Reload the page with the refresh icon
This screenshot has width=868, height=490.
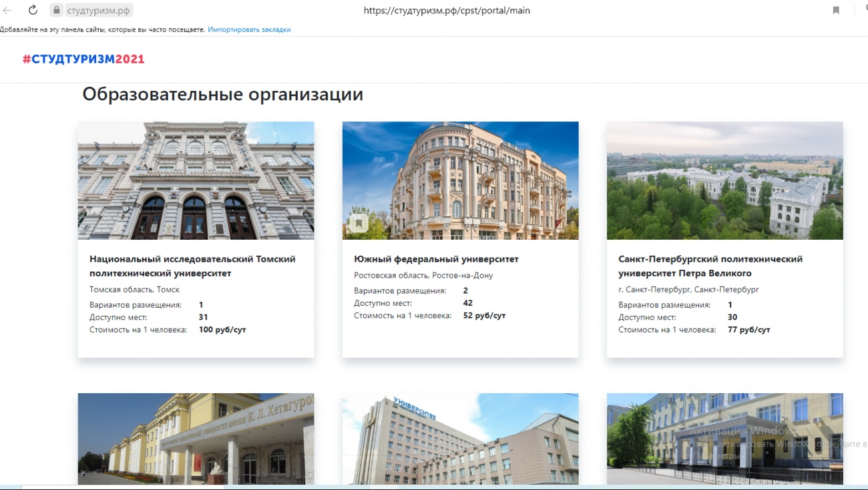pos(33,11)
